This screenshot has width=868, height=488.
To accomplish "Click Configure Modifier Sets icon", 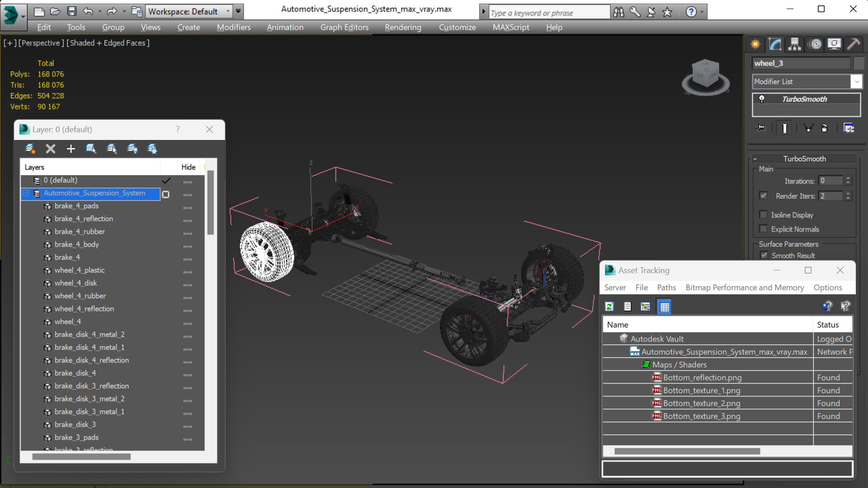I will (849, 128).
